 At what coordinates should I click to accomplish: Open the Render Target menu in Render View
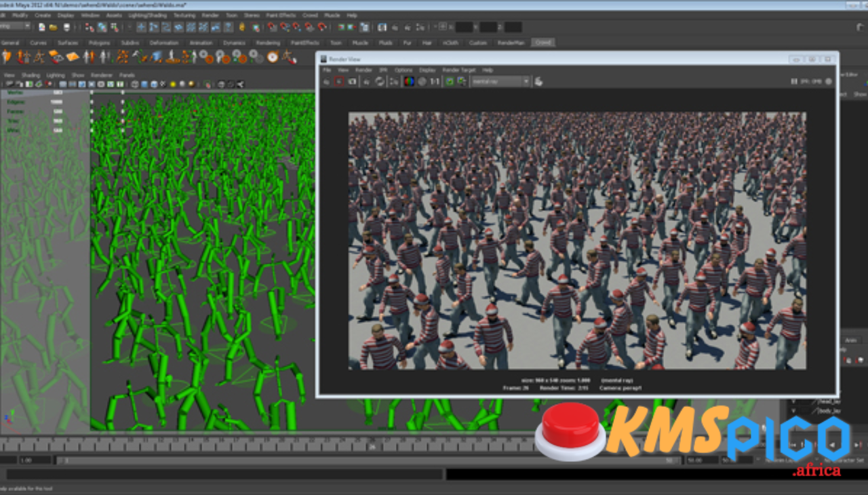(x=459, y=70)
